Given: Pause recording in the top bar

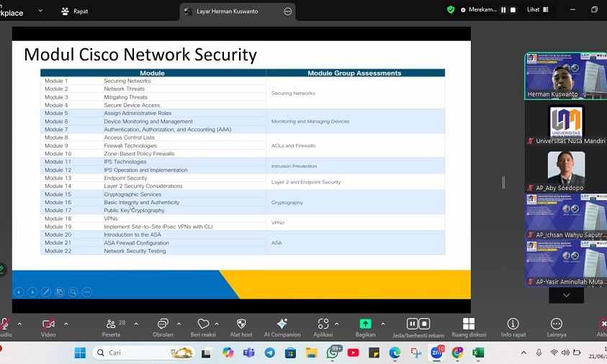Looking at the screenshot, I should click(x=503, y=10).
